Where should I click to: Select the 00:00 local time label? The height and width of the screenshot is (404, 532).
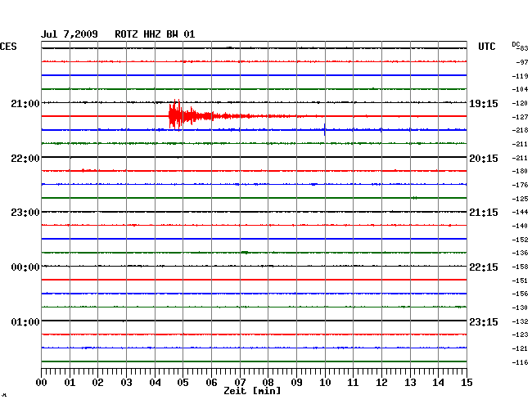(25, 267)
